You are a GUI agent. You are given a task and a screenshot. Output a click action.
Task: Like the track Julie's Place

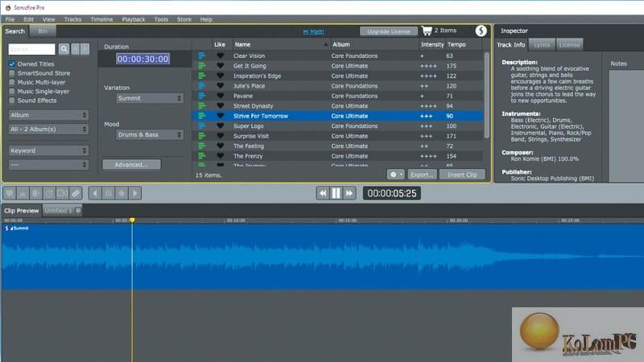click(x=221, y=86)
